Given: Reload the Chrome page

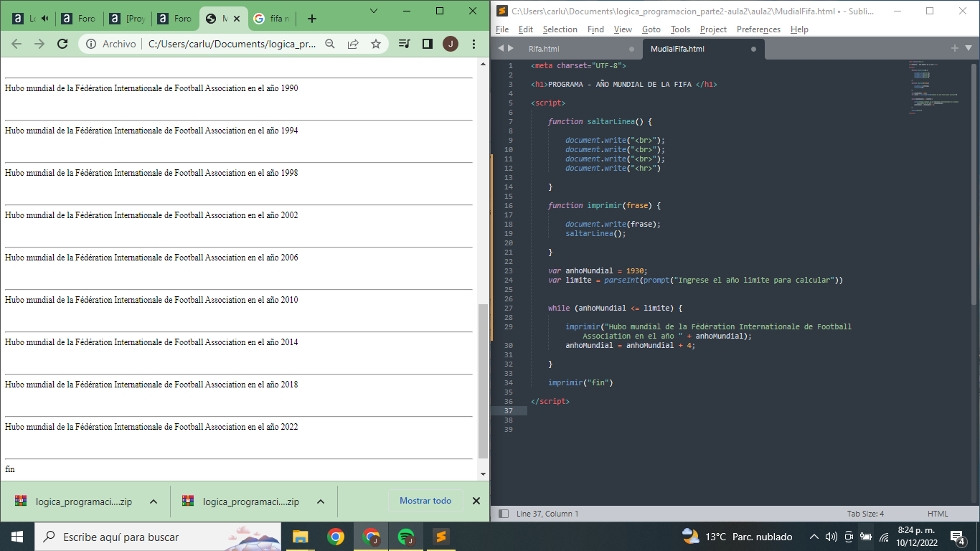Looking at the screenshot, I should pos(62,44).
